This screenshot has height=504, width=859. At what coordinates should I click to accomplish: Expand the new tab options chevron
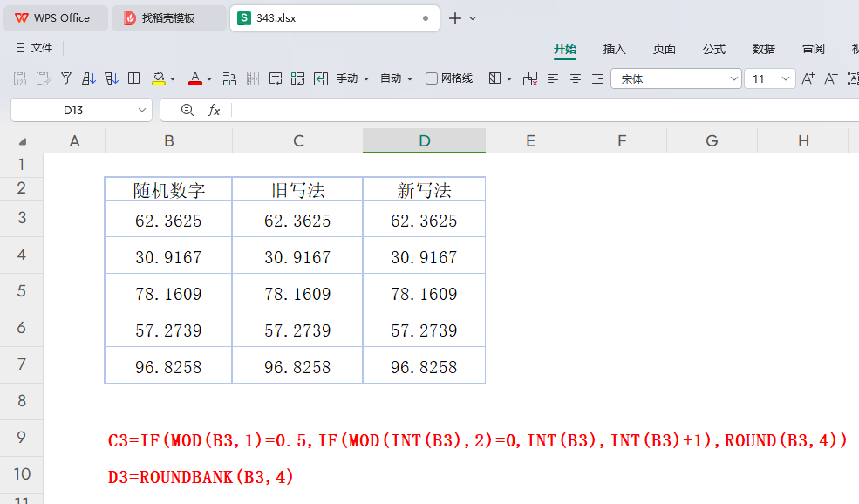click(x=473, y=18)
